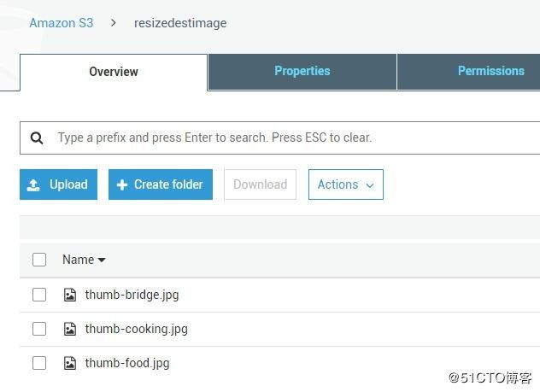Click the upload arrow icon

click(33, 184)
